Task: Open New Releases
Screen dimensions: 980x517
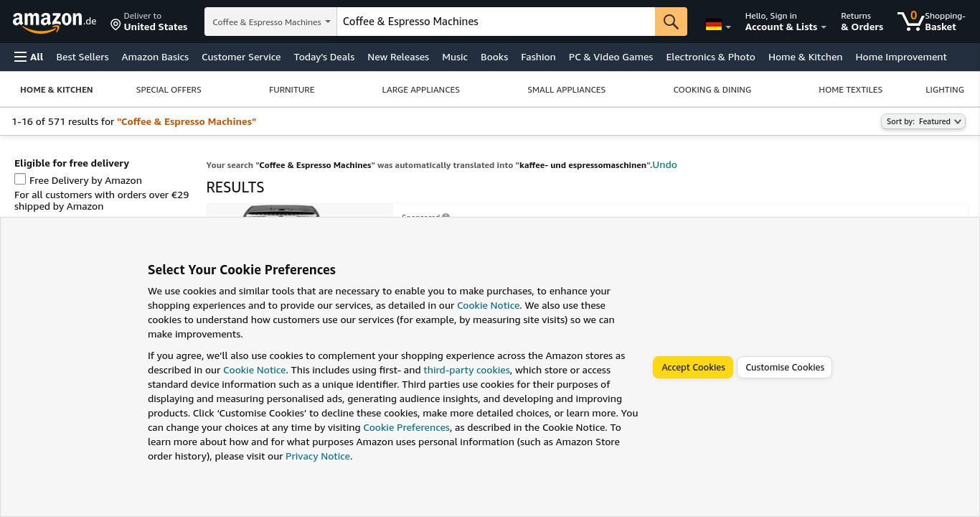Action: tap(398, 57)
